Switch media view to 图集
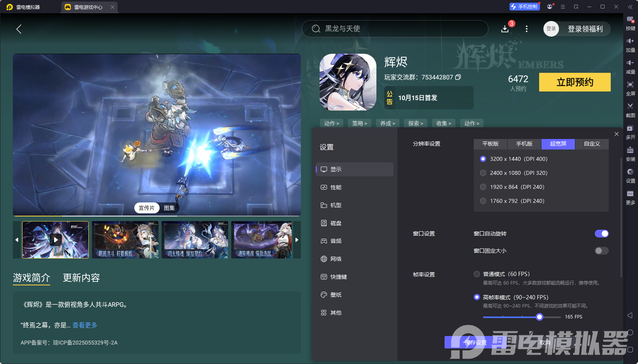The image size is (638, 364). [x=169, y=208]
